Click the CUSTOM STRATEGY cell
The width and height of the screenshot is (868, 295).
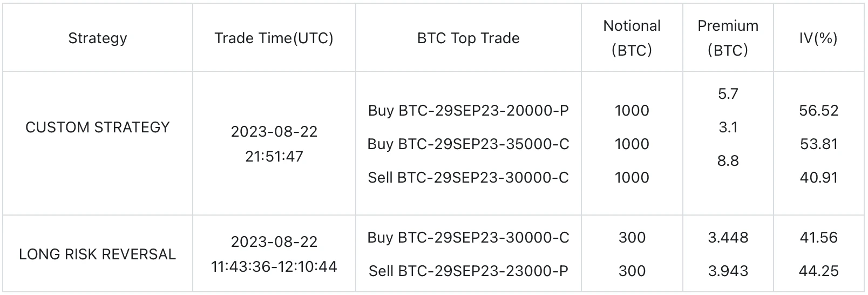[98, 128]
